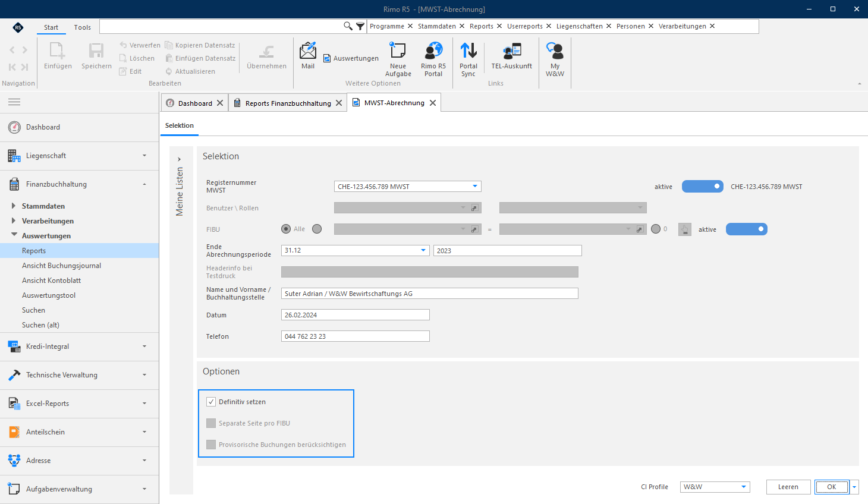Remove the Liegenschaften filter tag

(609, 26)
